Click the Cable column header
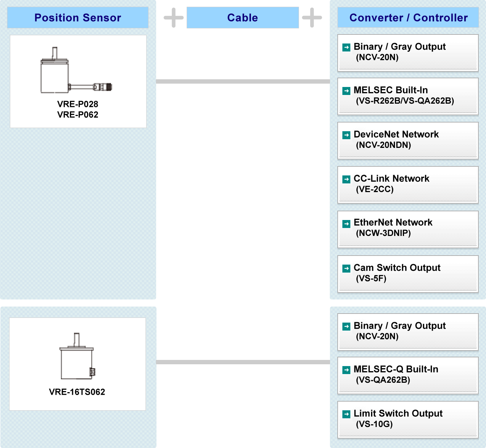 point(243,17)
